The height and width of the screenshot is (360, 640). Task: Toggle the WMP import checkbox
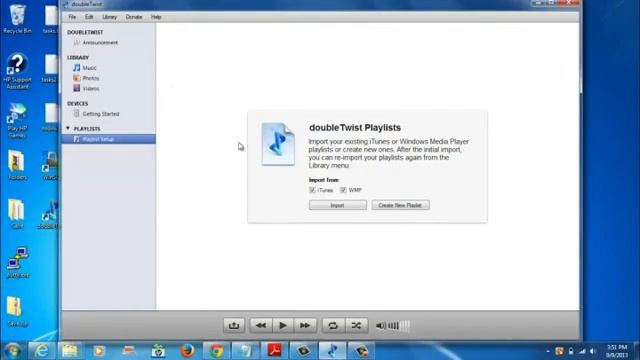[x=343, y=190]
